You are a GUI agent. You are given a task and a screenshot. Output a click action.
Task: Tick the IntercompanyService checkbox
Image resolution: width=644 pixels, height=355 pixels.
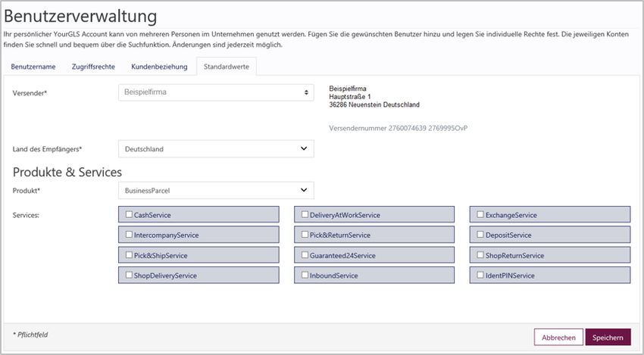tap(129, 235)
